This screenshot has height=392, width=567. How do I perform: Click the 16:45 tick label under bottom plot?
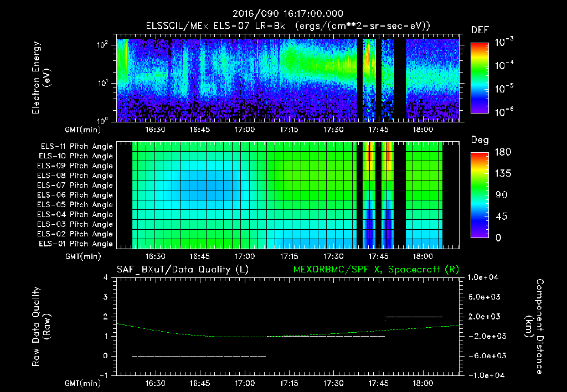[x=200, y=383]
